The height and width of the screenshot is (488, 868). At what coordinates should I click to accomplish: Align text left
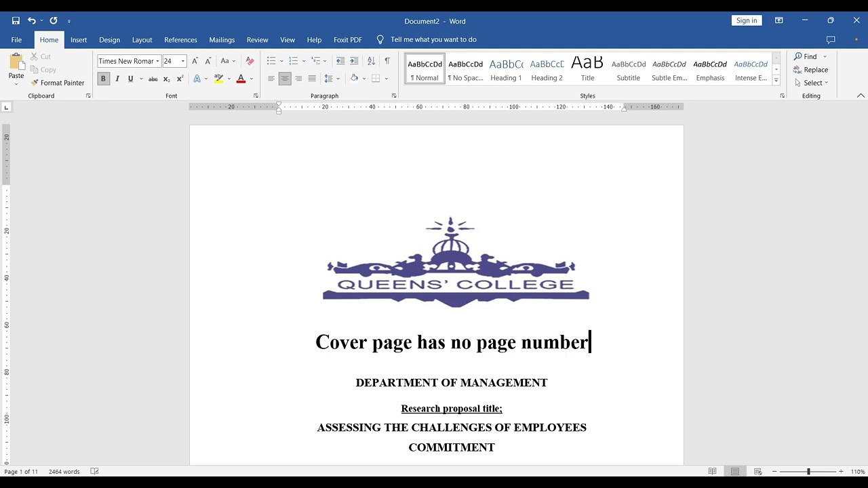point(271,79)
